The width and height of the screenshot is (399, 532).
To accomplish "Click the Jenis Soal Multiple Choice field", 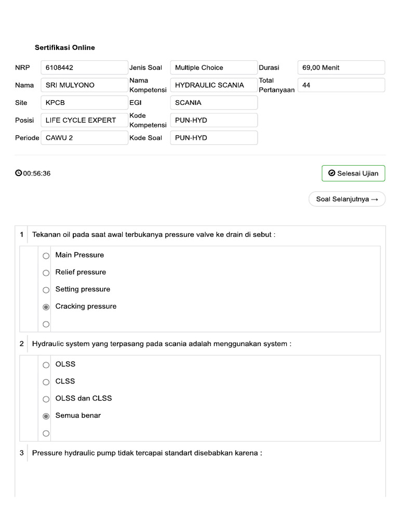I will tap(214, 68).
